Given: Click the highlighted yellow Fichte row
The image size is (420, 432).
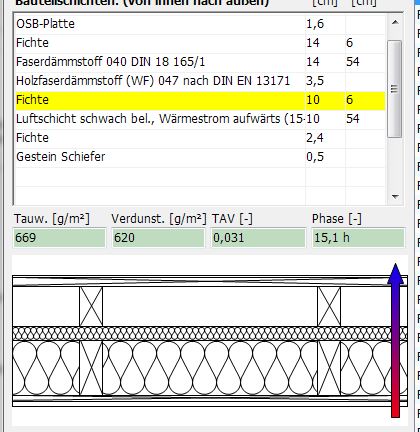Looking at the screenshot, I should pos(200,100).
